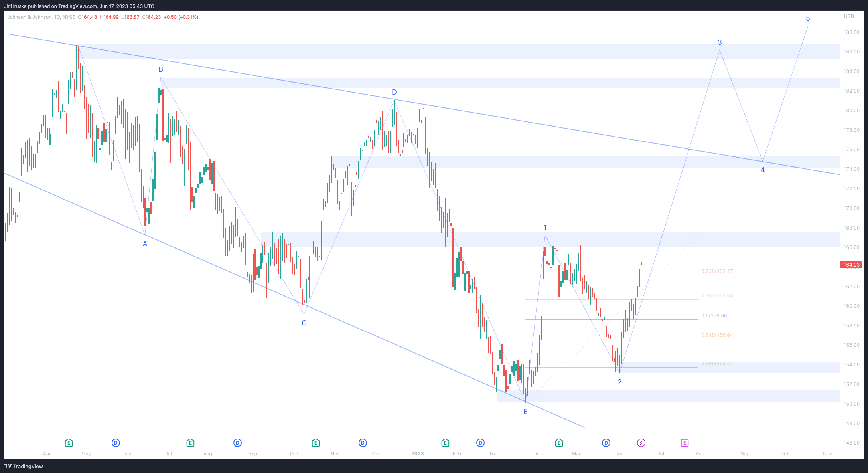Click the purple upcoming earnings icon
The width and height of the screenshot is (868, 473).
685,443
